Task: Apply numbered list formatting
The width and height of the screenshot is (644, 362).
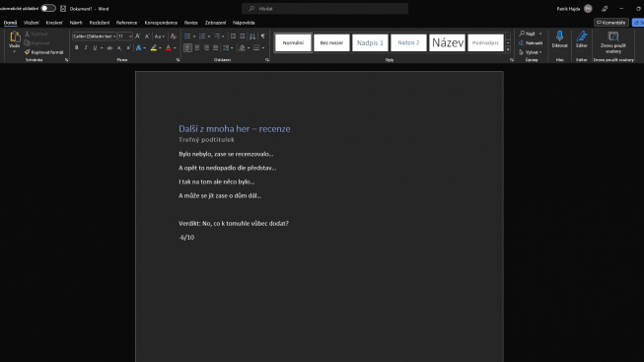Action: coord(202,36)
